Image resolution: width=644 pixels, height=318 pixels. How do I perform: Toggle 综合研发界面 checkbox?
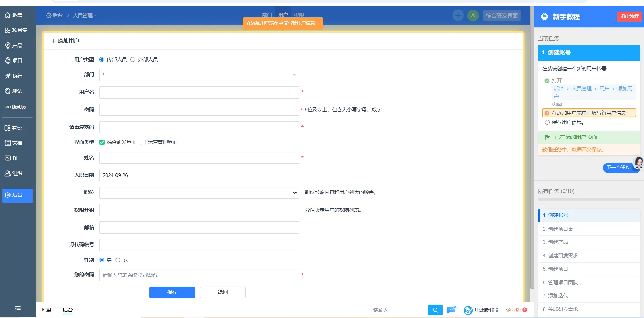tap(102, 142)
